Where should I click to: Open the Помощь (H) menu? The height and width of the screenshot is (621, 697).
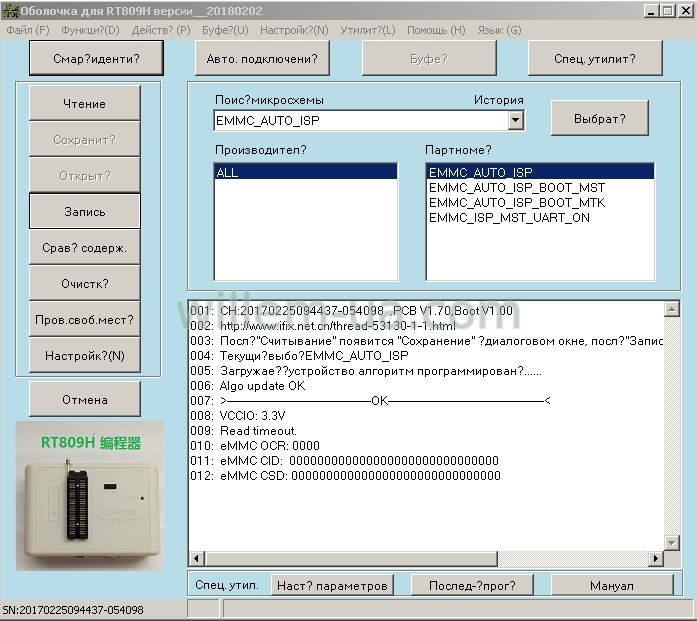[x=436, y=30]
